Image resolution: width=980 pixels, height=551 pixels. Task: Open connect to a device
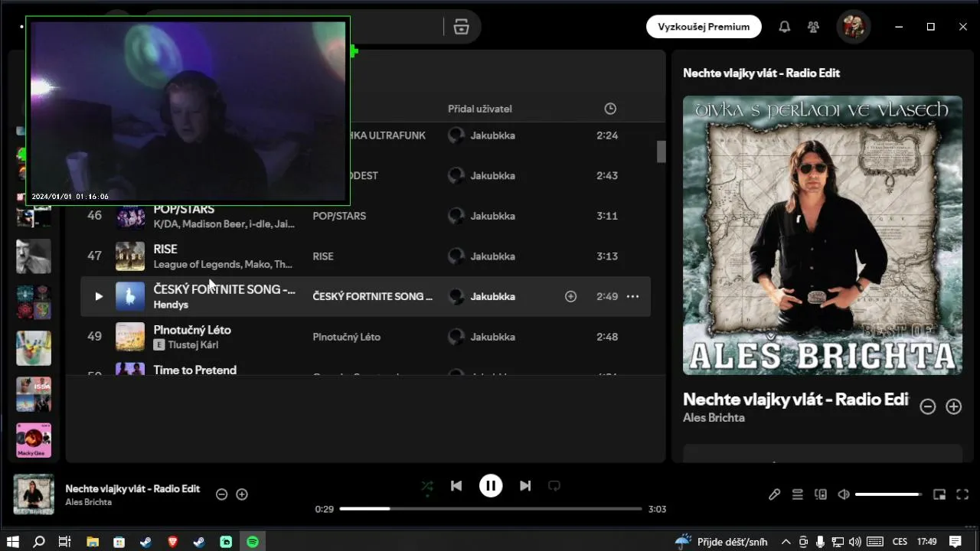(x=821, y=494)
